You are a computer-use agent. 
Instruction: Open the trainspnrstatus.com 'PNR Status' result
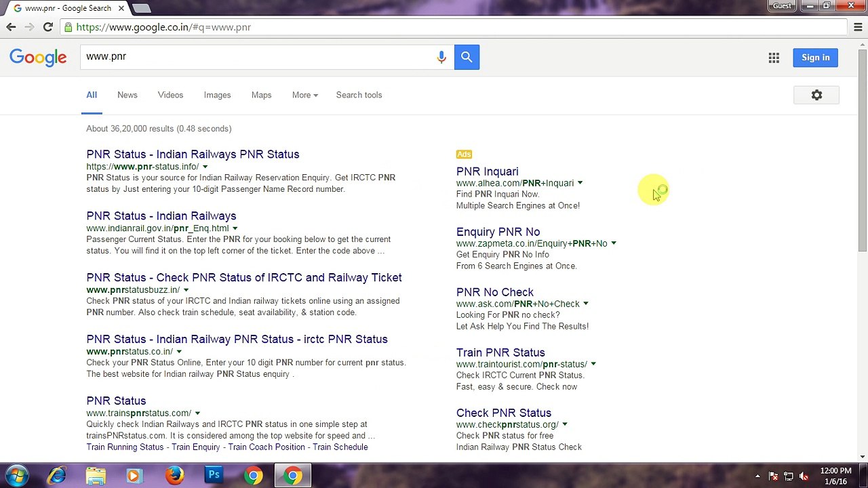point(116,401)
